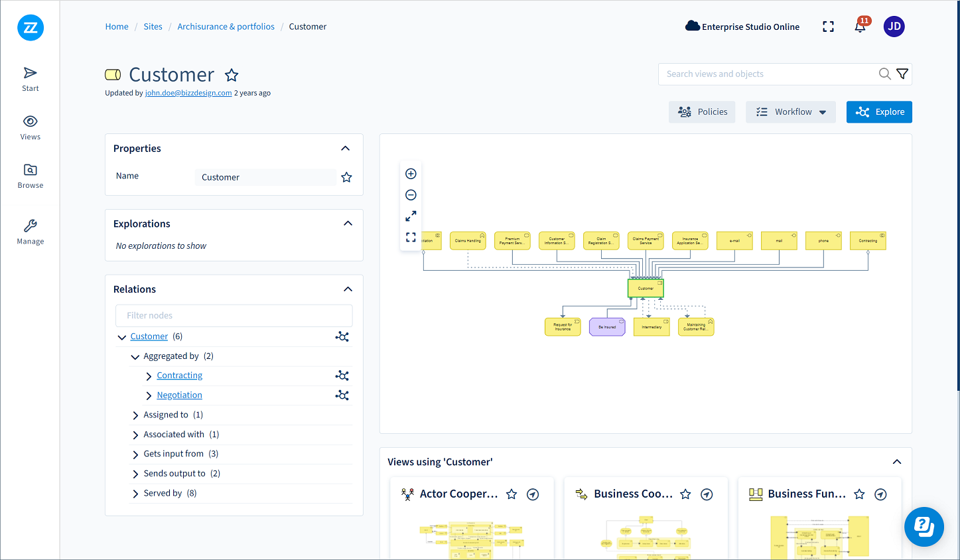Open the john.doe@bizzdesign.com link
Viewport: 960px width, 560px height.
(188, 93)
